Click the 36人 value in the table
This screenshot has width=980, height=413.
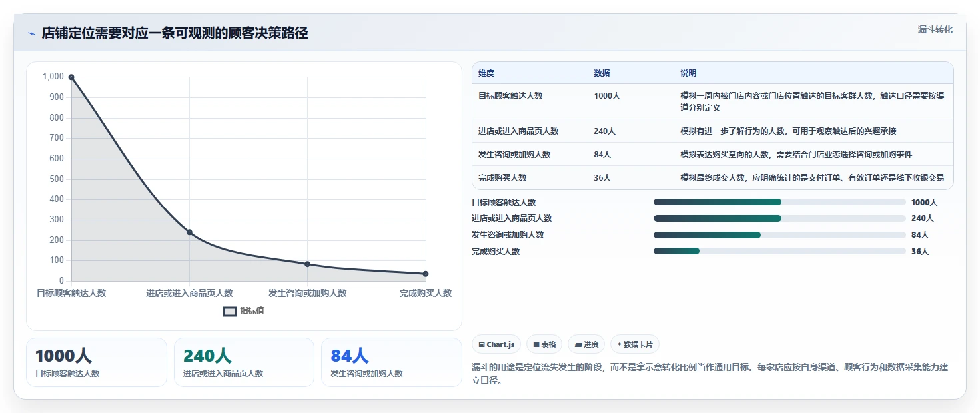click(602, 178)
